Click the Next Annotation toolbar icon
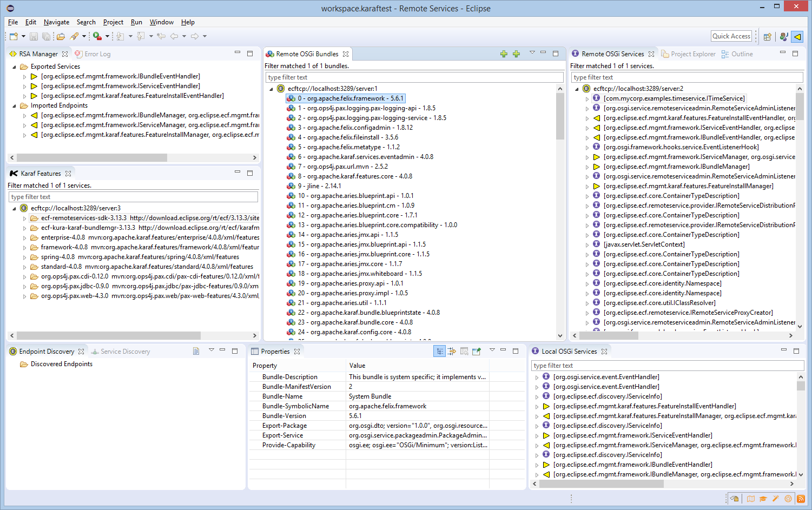 click(120, 36)
